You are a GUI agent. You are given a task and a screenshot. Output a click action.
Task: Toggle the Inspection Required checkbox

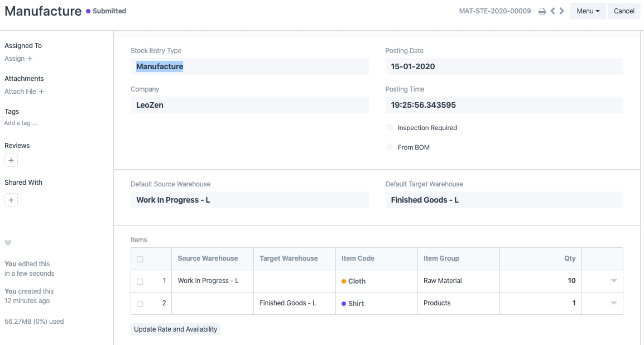click(x=390, y=128)
